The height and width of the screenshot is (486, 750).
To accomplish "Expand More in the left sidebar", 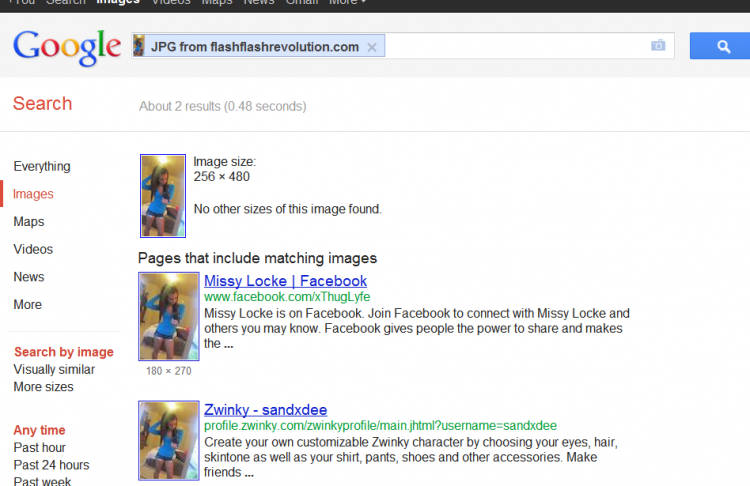I will coord(28,305).
